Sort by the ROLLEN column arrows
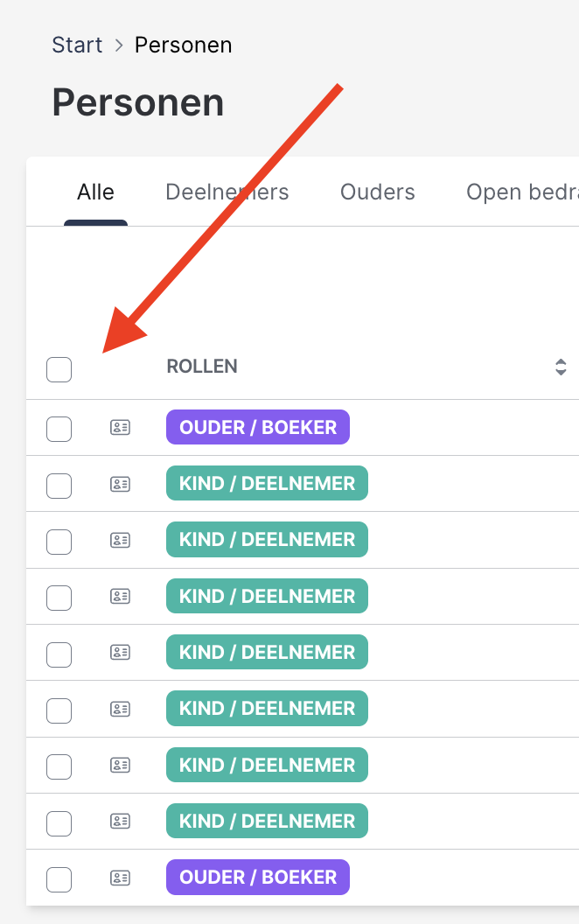This screenshot has height=924, width=579. (561, 367)
